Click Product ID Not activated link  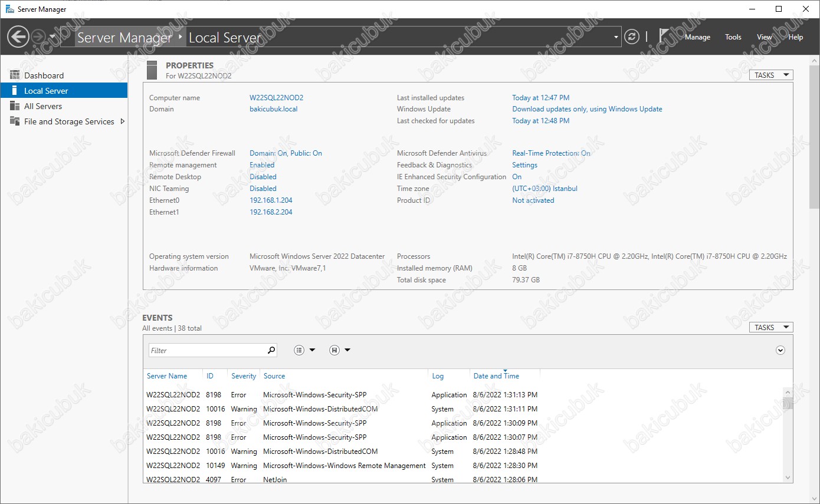point(533,200)
